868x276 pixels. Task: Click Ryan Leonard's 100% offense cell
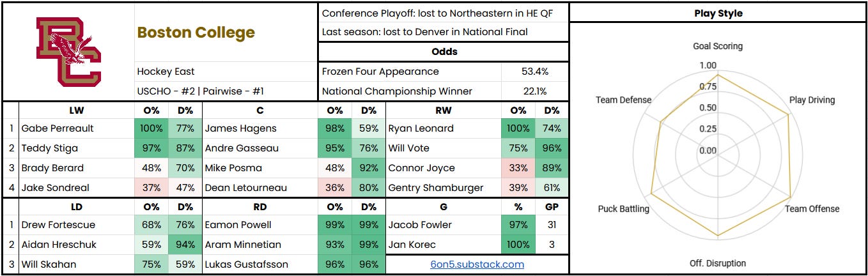pyautogui.click(x=518, y=128)
